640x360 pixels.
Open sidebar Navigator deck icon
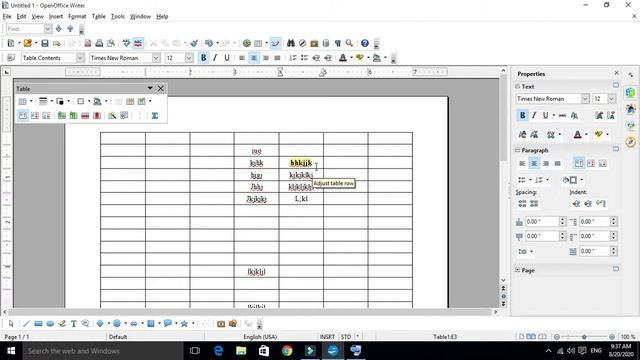click(x=631, y=142)
